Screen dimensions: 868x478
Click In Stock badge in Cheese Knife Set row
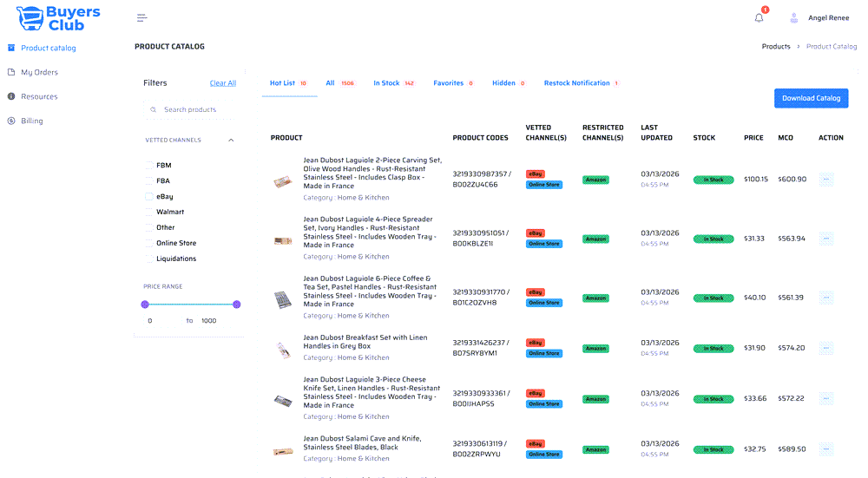point(713,399)
